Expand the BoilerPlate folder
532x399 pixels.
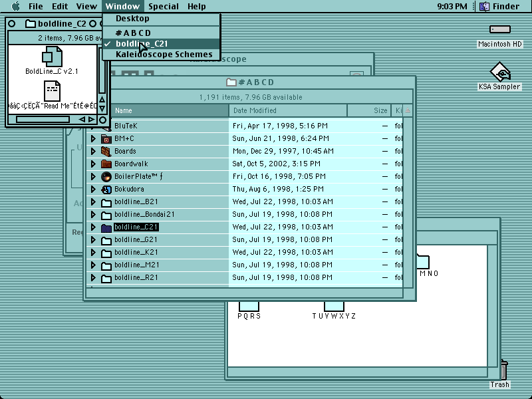(93, 176)
